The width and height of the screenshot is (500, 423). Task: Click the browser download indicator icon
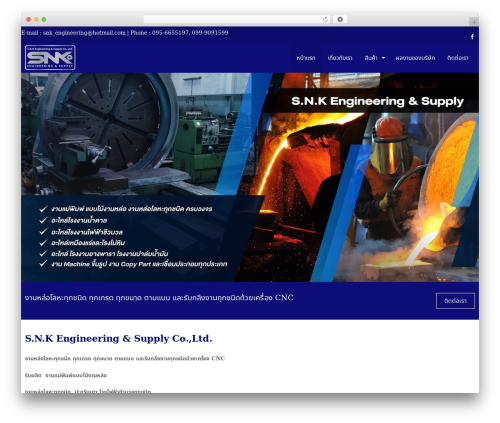coord(340,19)
